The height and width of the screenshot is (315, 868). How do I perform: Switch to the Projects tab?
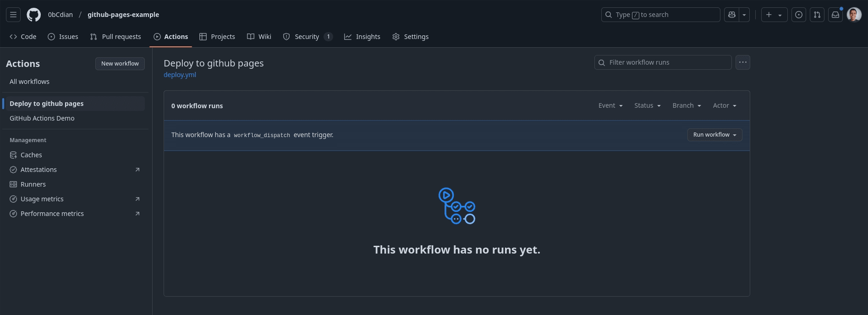(x=217, y=37)
